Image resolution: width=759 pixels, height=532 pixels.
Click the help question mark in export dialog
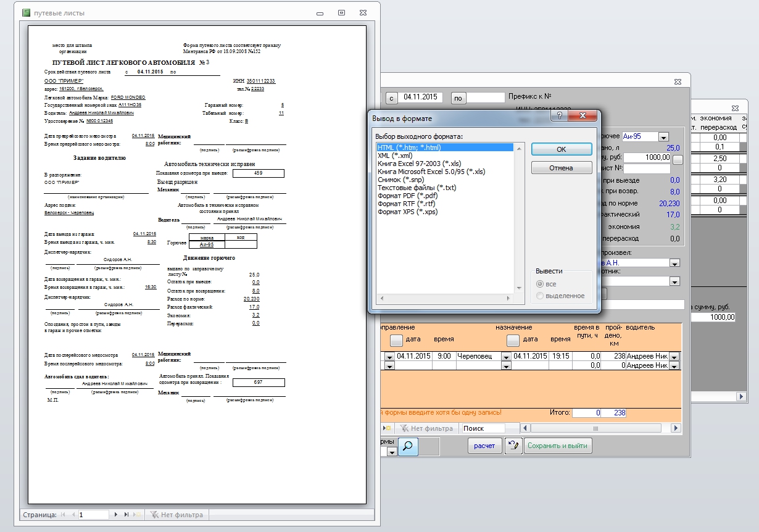[559, 115]
